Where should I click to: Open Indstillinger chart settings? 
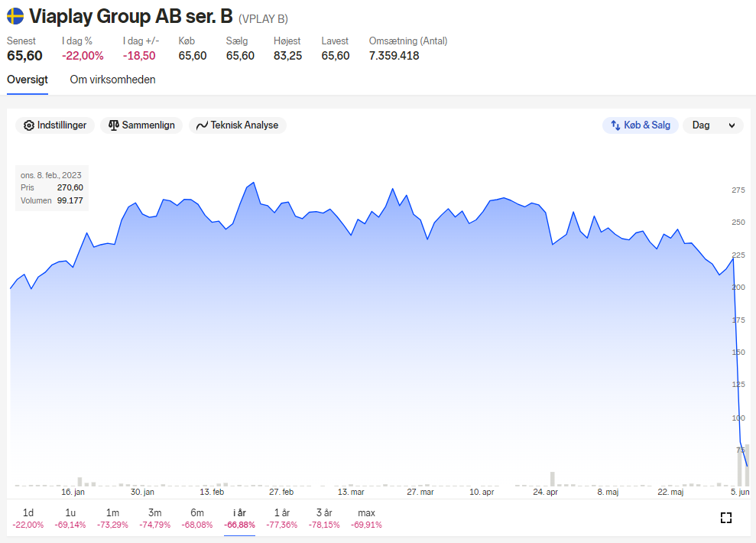[x=55, y=125]
